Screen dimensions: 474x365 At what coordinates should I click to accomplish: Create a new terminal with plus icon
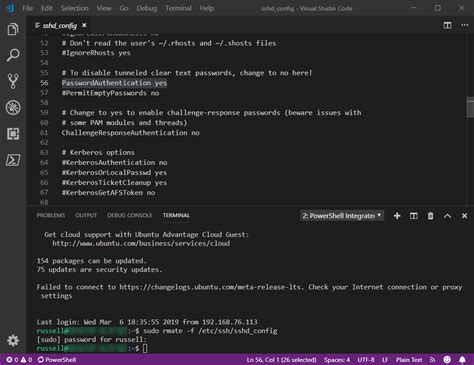[x=397, y=216]
